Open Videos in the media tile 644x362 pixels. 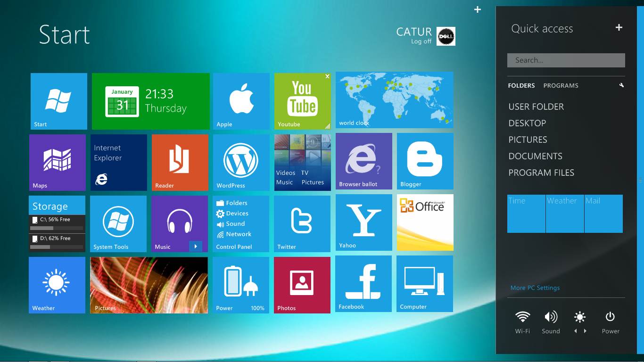[x=286, y=173]
